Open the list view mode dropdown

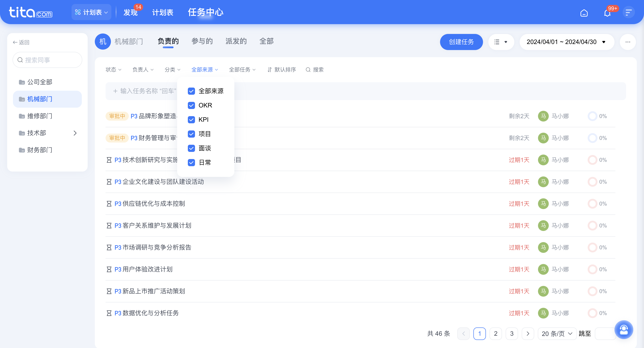pyautogui.click(x=501, y=42)
